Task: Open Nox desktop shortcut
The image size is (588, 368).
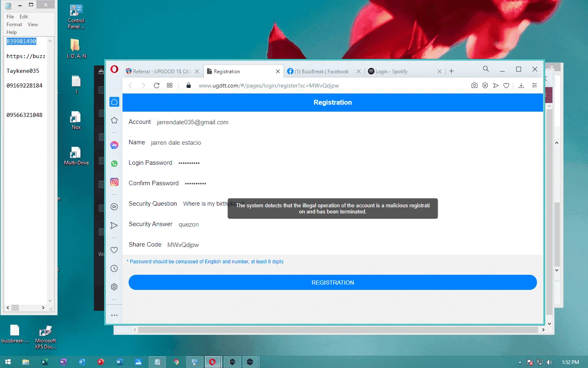Action: [x=76, y=121]
